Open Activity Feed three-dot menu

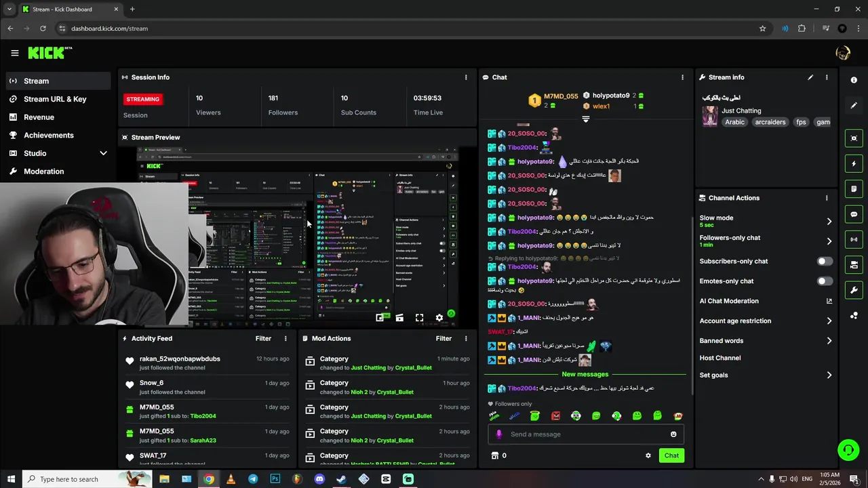click(285, 338)
